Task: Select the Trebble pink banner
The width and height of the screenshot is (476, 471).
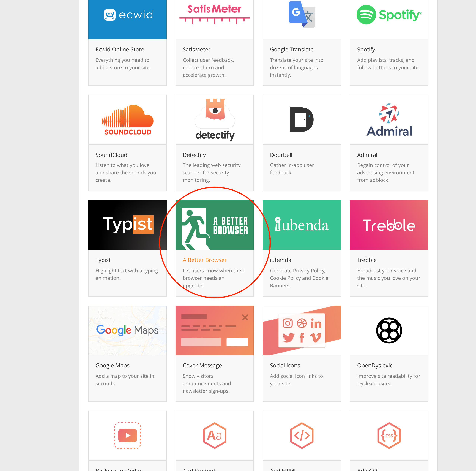Action: click(x=389, y=225)
